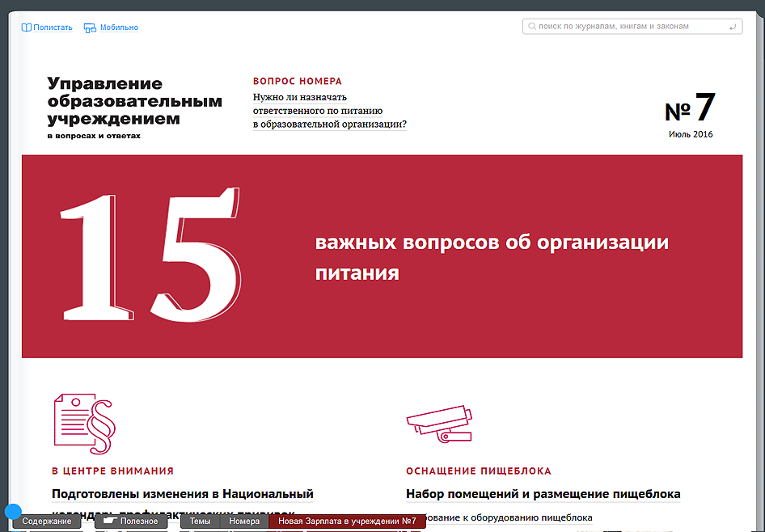The height and width of the screenshot is (532, 765).
Task: Open the Содержание tab
Action: [47, 521]
